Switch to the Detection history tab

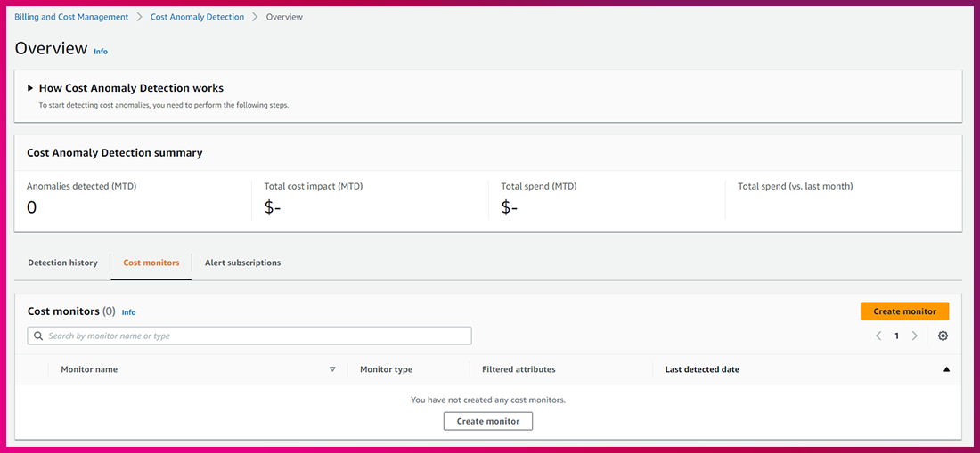pyautogui.click(x=62, y=263)
